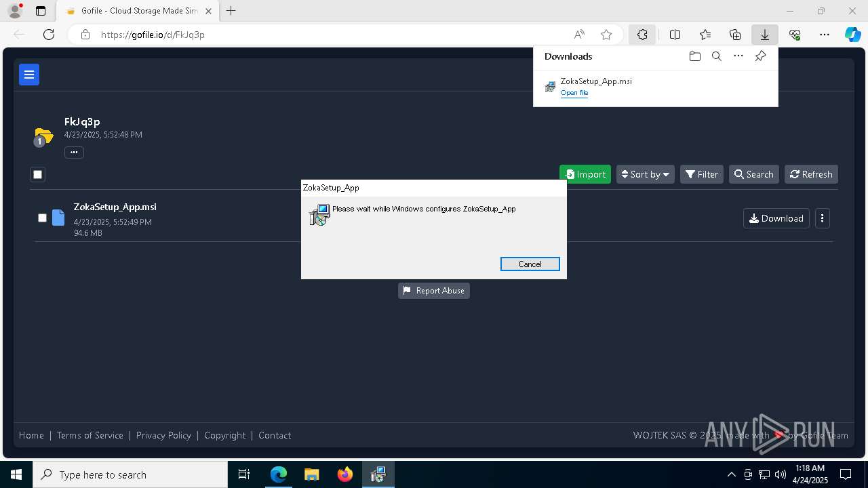Close the Gofile browser tab

pos(208,11)
